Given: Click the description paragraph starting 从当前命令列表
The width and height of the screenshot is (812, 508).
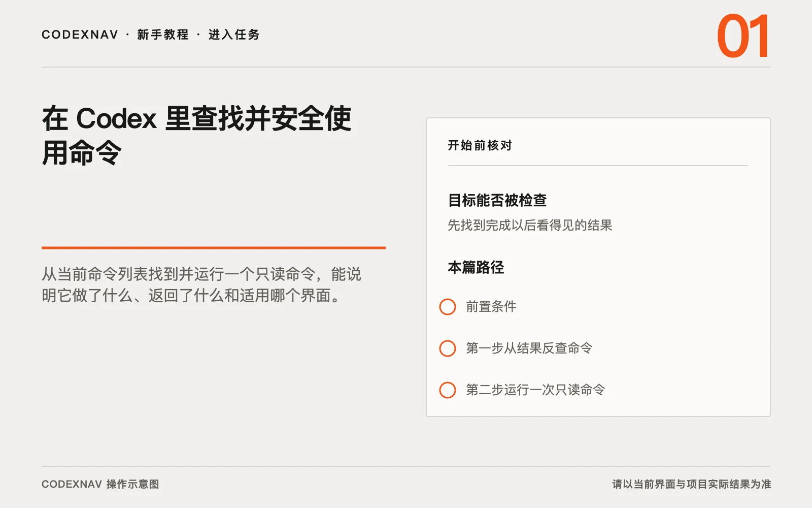Looking at the screenshot, I should [201, 284].
